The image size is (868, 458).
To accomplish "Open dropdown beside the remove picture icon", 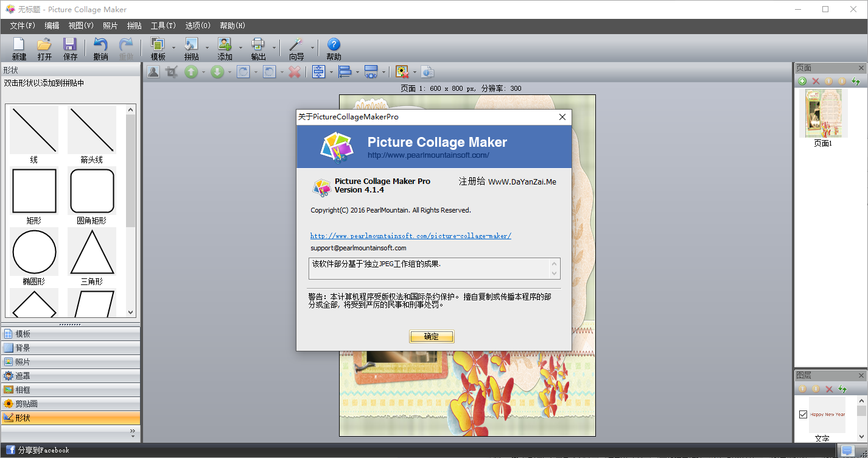I will coord(414,72).
